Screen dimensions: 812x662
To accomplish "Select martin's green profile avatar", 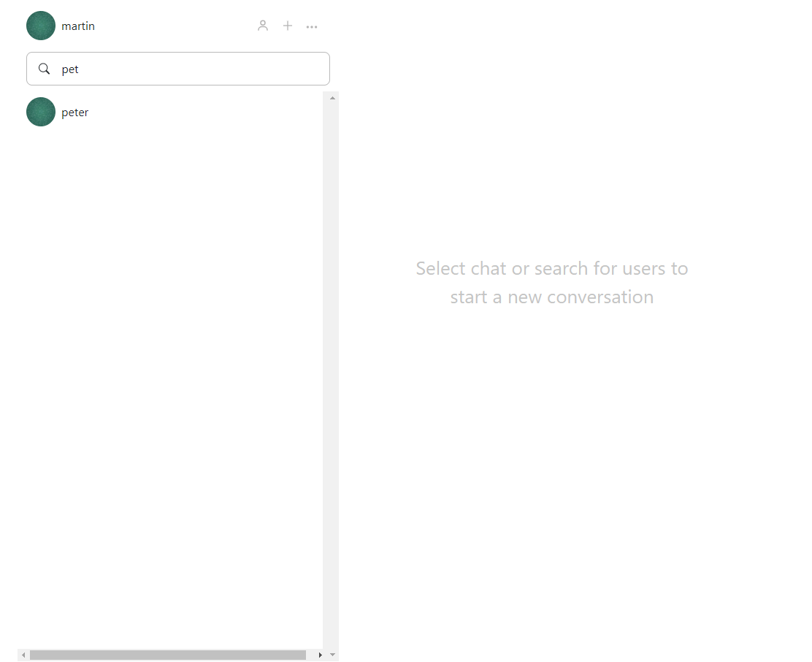I will [40, 25].
